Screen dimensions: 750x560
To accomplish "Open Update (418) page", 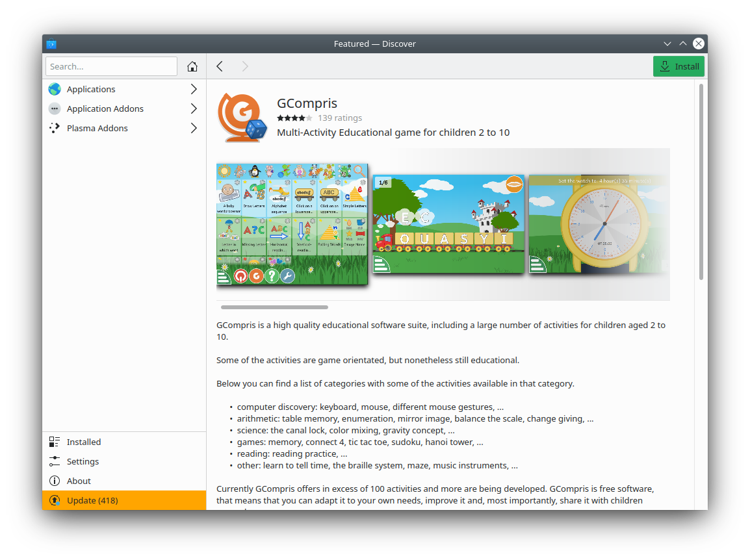I will (x=124, y=500).
